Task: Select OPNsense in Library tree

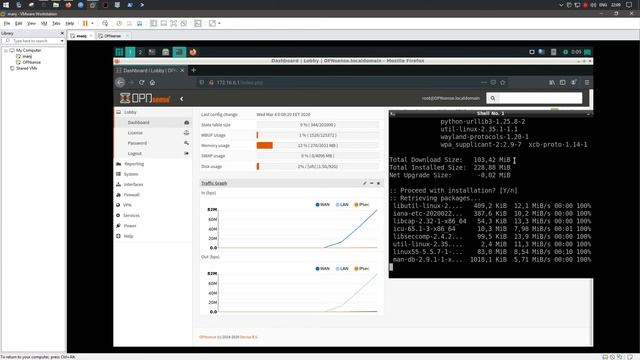Action: coord(31,62)
